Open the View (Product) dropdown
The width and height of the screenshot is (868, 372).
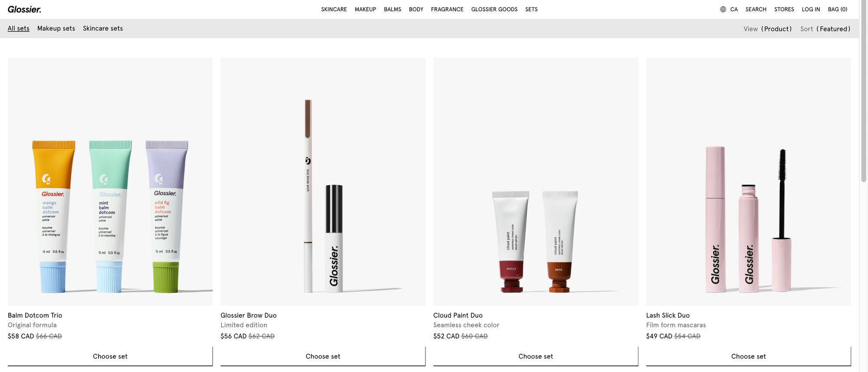pyautogui.click(x=767, y=29)
